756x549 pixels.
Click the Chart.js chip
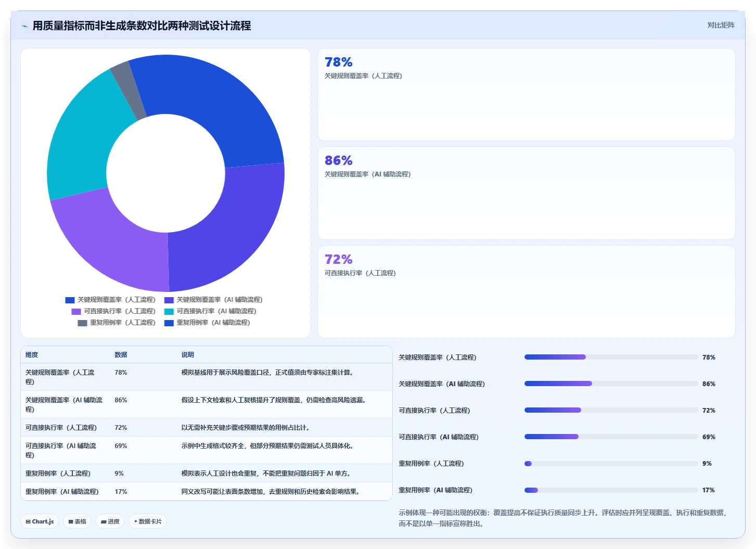tap(40, 521)
